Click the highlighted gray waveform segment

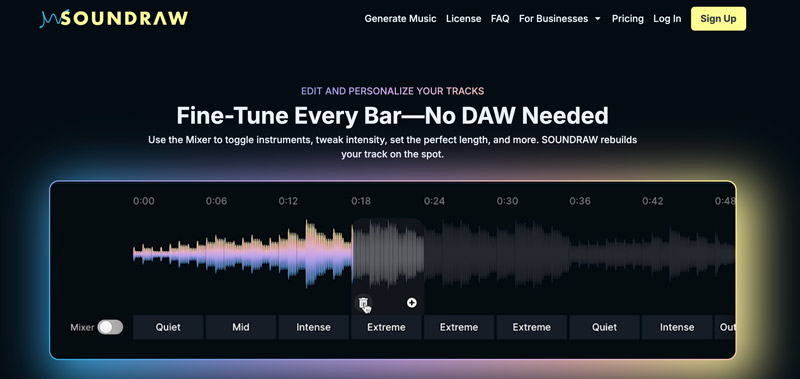point(388,253)
